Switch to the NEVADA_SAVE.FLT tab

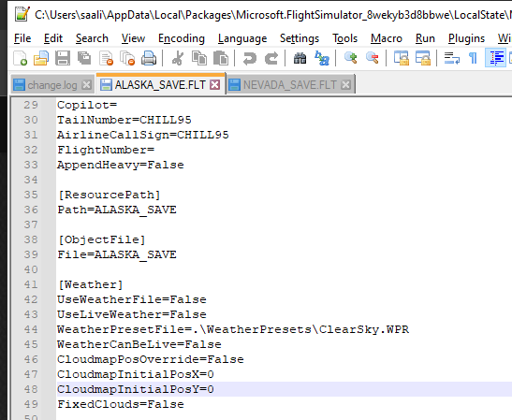(289, 85)
